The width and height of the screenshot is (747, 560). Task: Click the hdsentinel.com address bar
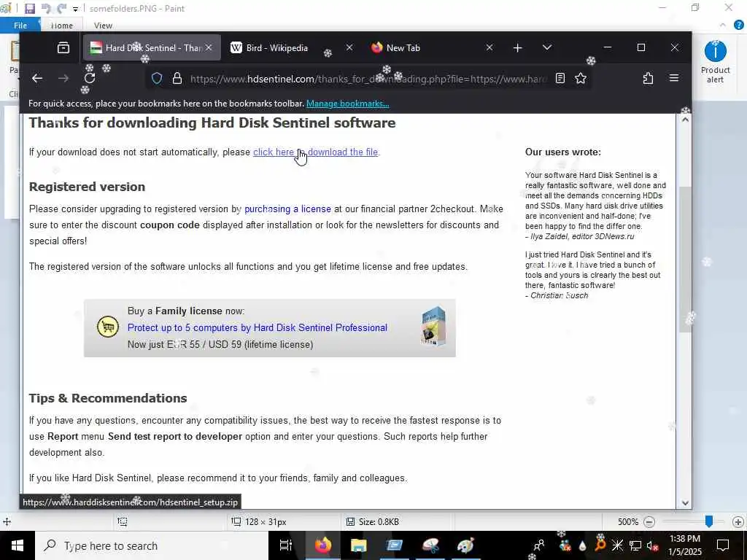368,79
